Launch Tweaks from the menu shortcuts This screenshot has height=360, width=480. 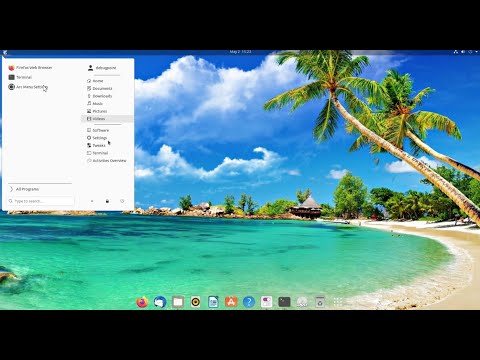[96, 146]
